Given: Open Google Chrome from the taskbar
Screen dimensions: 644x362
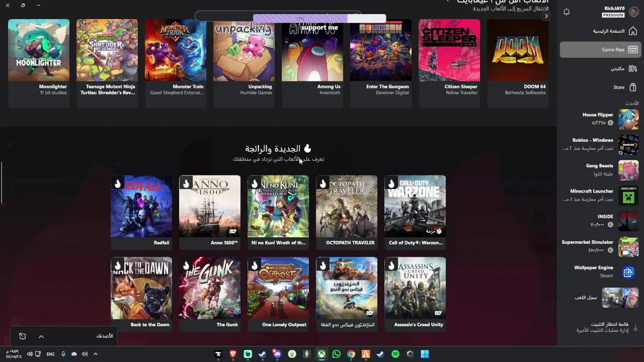Looking at the screenshot, I should (x=351, y=354).
